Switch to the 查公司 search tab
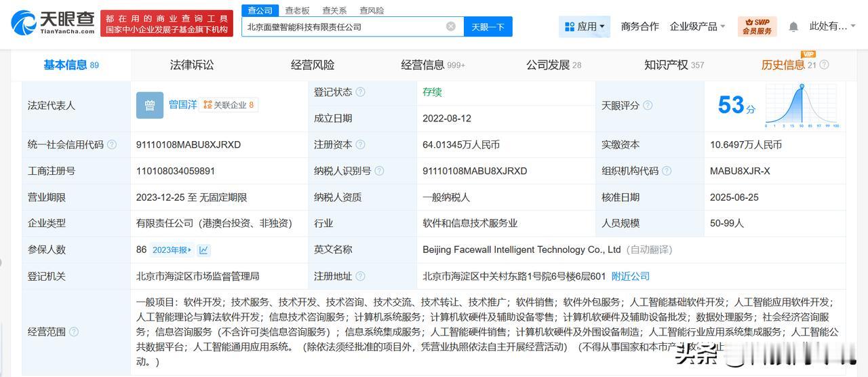Screen dimensions: 868x377 coord(260,11)
